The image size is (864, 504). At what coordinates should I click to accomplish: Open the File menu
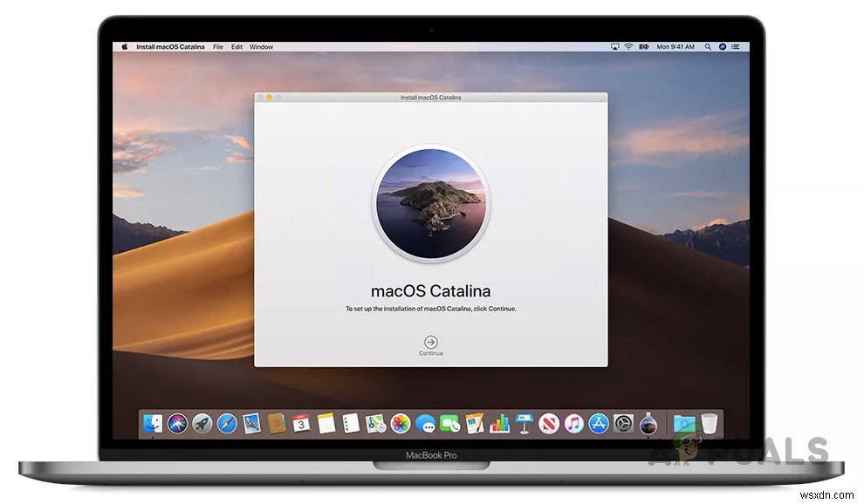(x=217, y=46)
